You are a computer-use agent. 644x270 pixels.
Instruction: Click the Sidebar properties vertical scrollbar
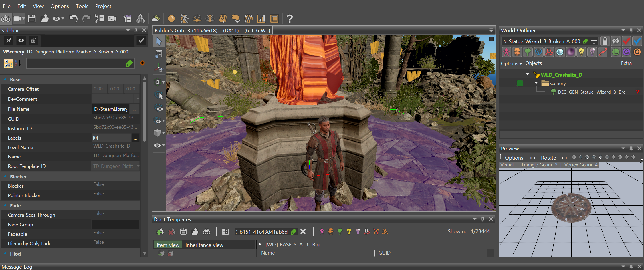tap(144, 112)
